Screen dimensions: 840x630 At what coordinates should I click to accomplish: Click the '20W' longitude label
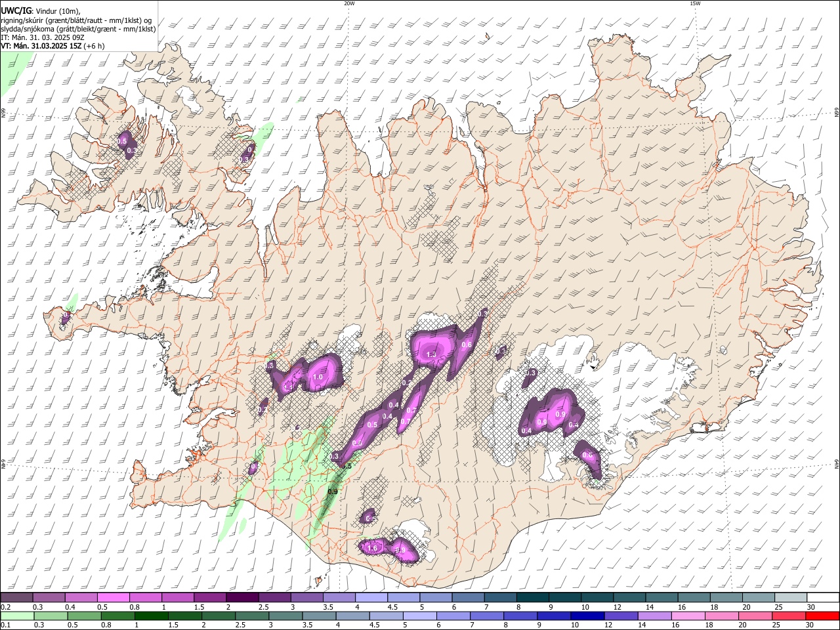[349, 3]
